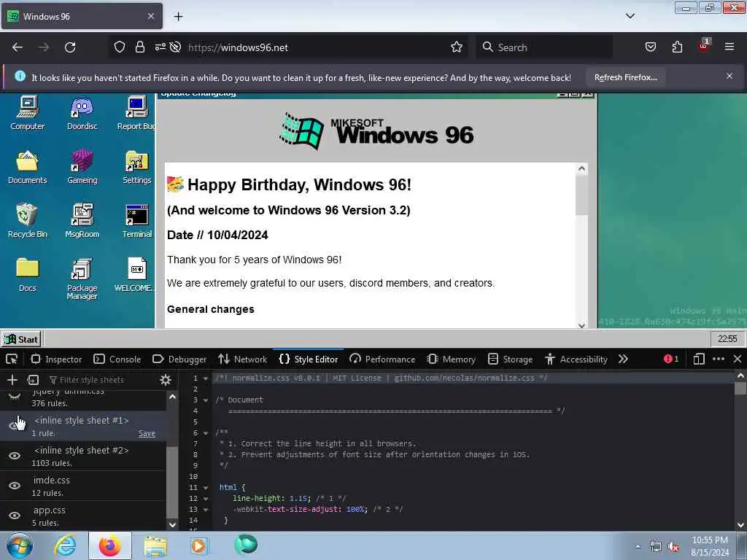Switch to the Accessibility tab
747x560 pixels.
[x=576, y=359]
